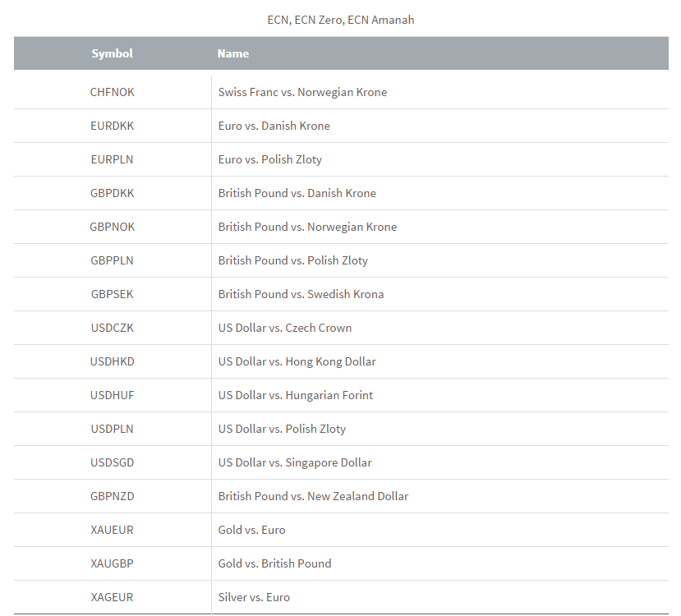
Task: Click 'Gold vs. British Pound' name
Action: (274, 563)
